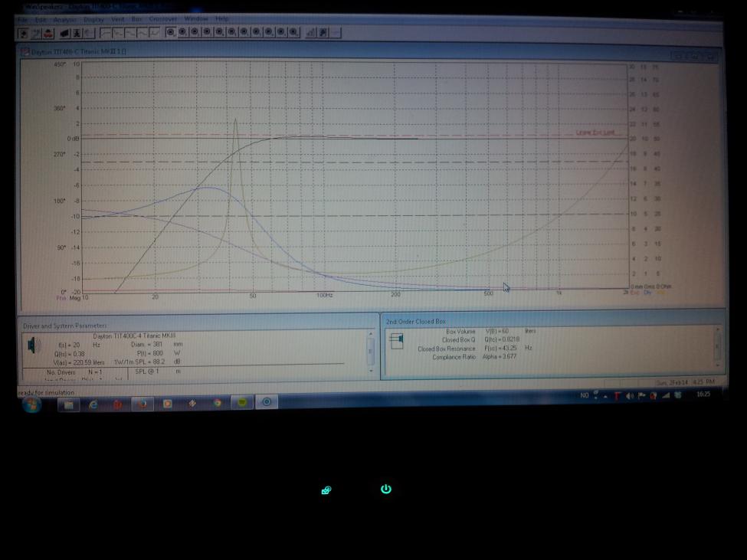Image resolution: width=747 pixels, height=560 pixels.
Task: Open the Edit menu
Action: coord(41,19)
